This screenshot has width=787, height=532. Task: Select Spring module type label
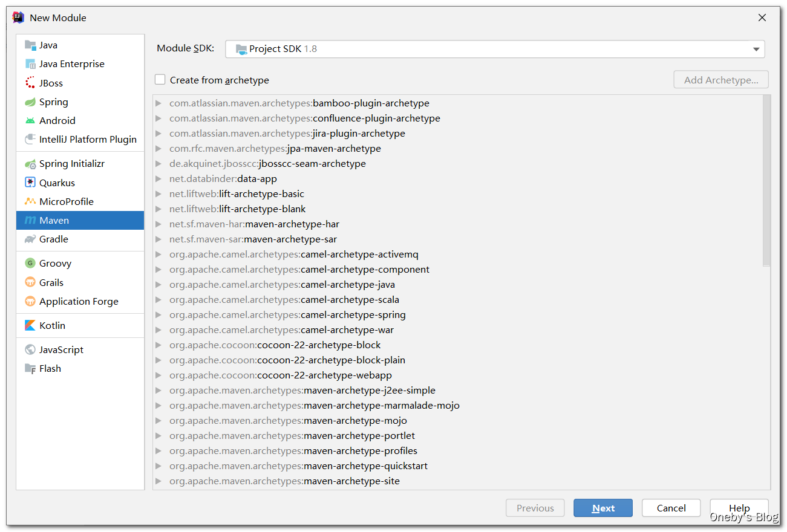(54, 102)
